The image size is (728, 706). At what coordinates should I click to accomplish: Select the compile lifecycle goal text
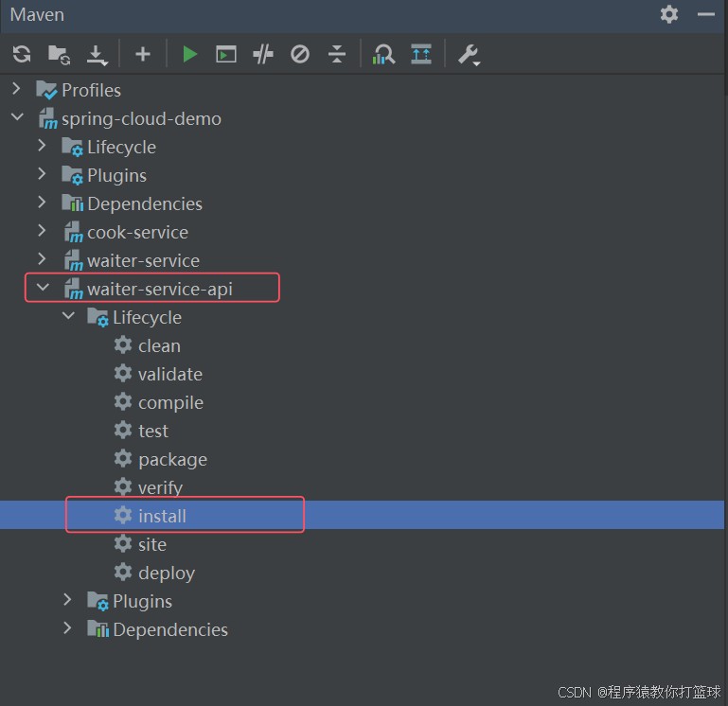(170, 403)
